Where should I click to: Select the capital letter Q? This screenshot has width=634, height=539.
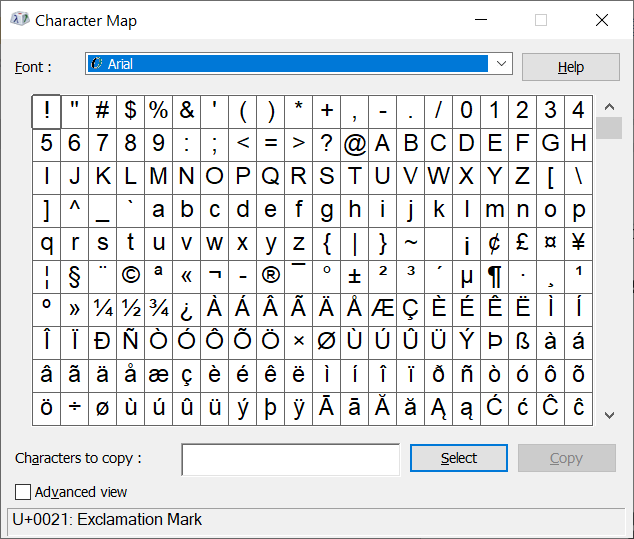(x=271, y=178)
